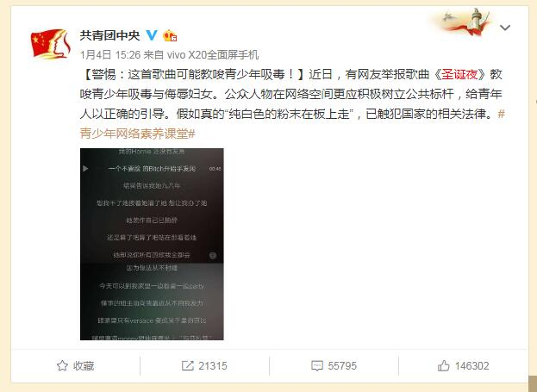Click the repost arrow icon
Screen dimensions: 537x392
click(187, 365)
